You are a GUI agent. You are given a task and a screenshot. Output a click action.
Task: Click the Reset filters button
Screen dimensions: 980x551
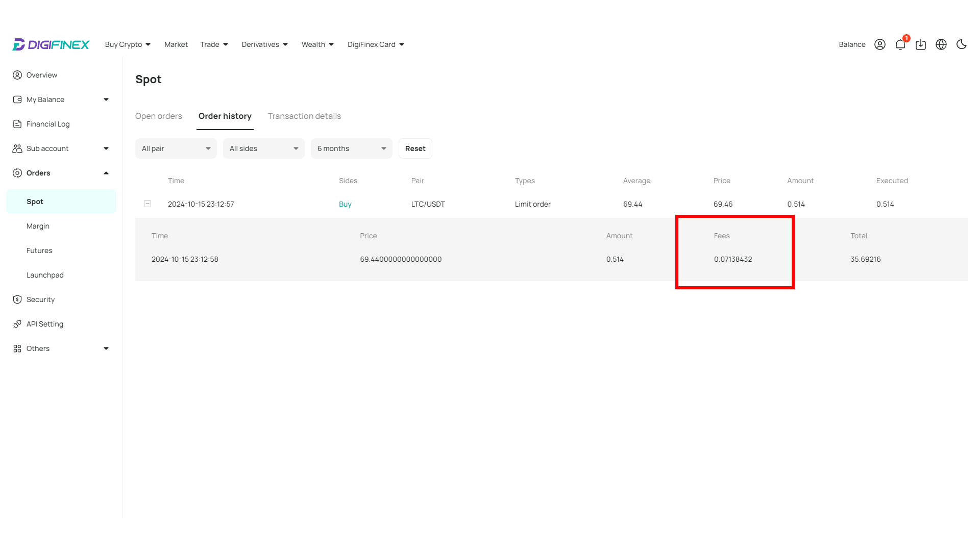tap(415, 148)
